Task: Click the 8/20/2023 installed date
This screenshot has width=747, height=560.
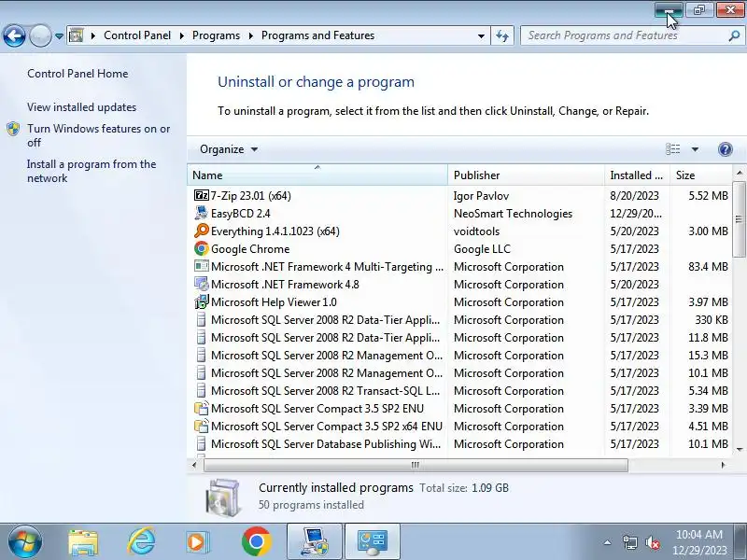Action: (x=635, y=196)
